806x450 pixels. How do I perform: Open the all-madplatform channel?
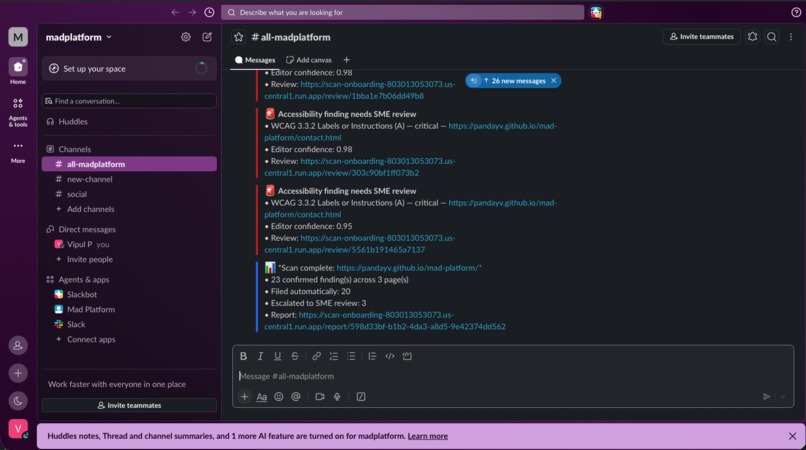click(x=129, y=164)
